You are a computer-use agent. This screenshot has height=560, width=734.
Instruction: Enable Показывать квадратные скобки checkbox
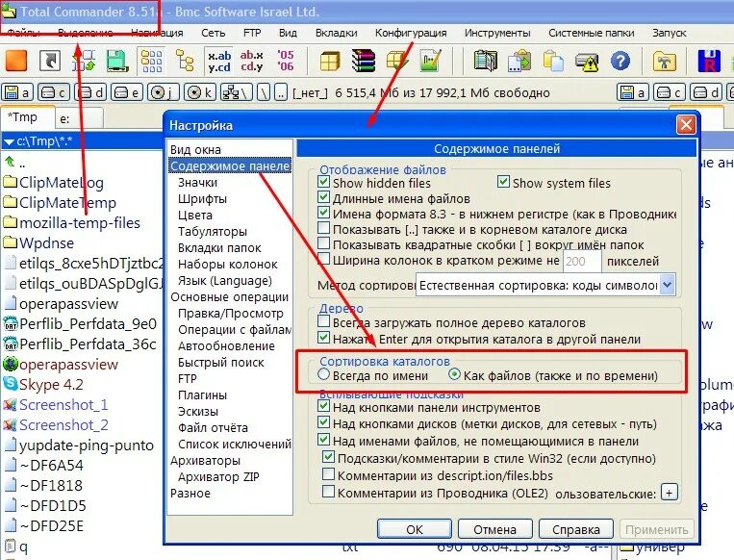(x=323, y=243)
